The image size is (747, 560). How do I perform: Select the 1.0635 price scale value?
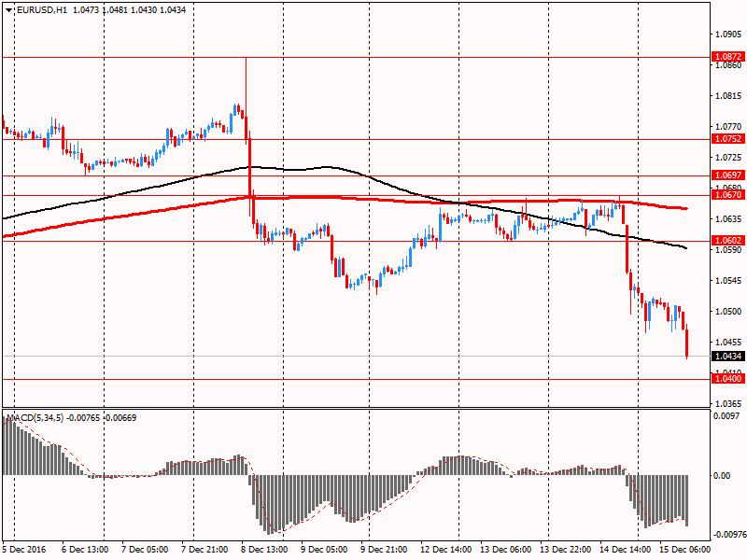click(x=729, y=219)
